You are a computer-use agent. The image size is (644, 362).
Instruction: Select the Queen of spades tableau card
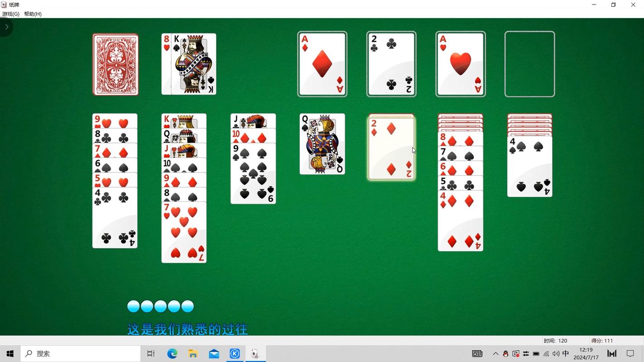(322, 144)
